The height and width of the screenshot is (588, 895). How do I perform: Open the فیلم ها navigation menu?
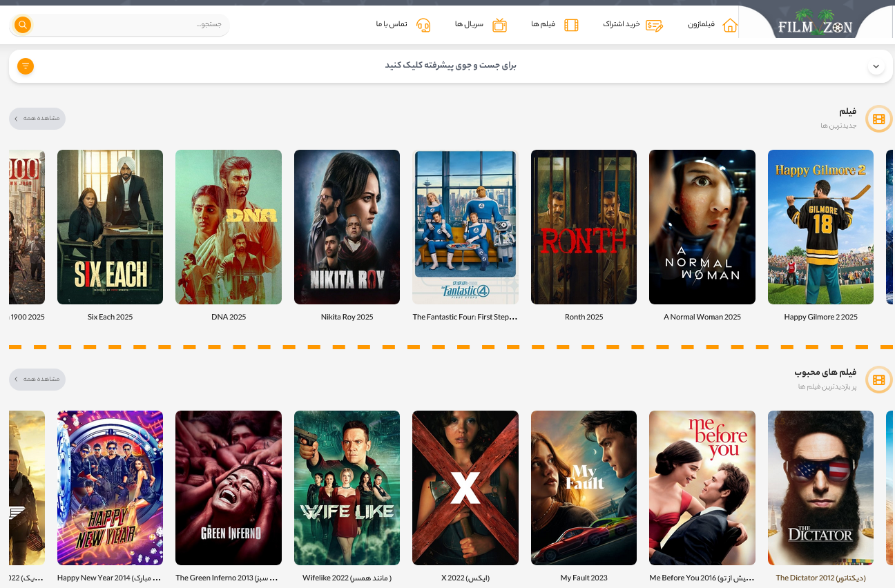(543, 25)
